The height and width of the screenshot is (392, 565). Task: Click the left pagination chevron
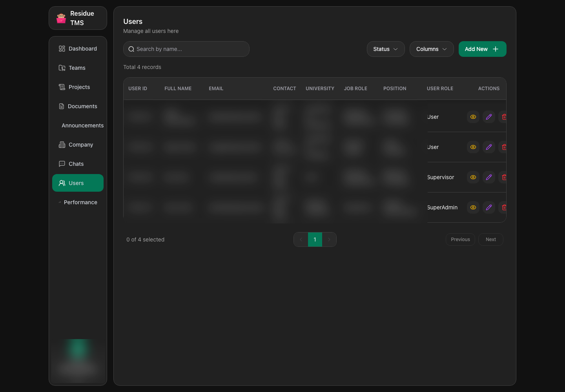[301, 240]
